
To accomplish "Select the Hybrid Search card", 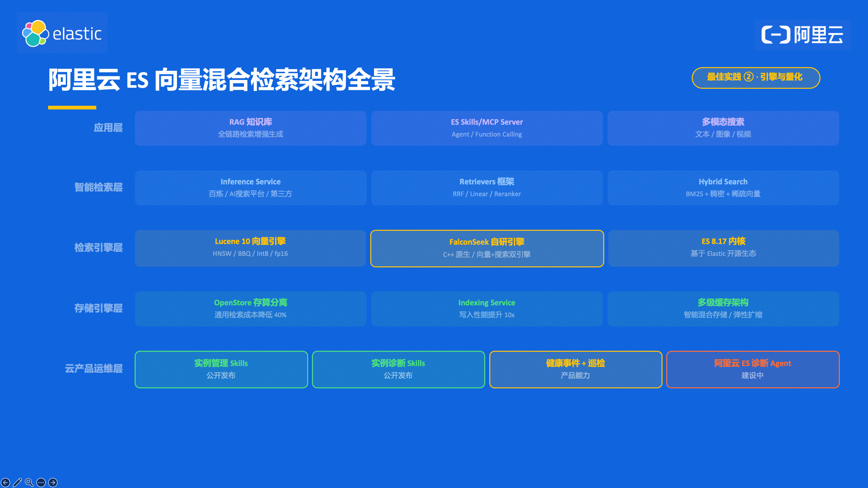I will tap(723, 188).
